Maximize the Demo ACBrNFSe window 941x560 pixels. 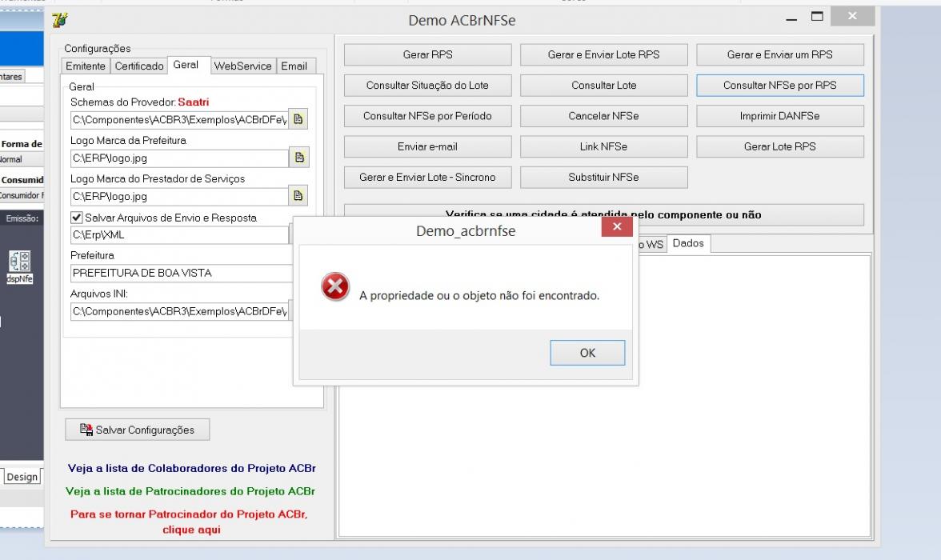coord(817,17)
